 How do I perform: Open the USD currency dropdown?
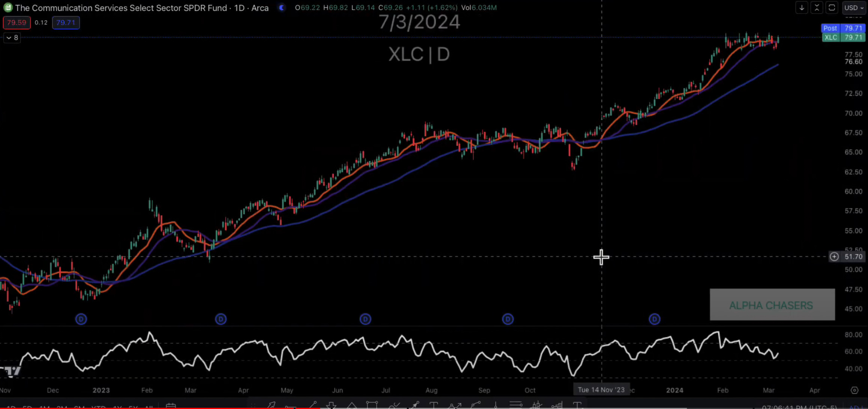pyautogui.click(x=854, y=8)
